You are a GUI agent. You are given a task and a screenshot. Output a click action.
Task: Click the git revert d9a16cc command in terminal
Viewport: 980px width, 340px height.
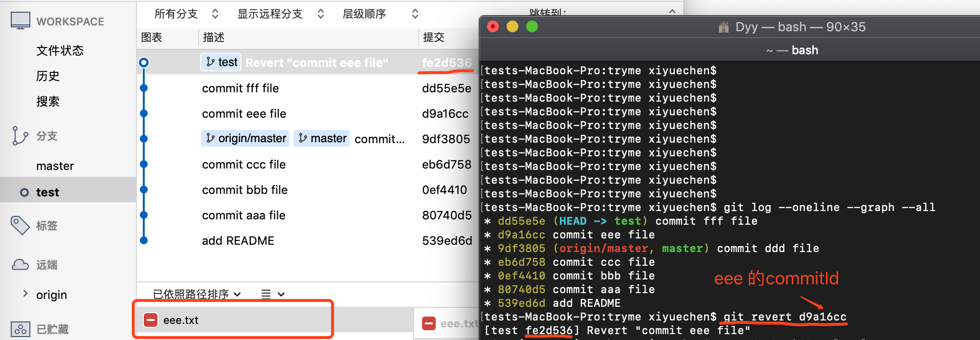pyautogui.click(x=784, y=317)
